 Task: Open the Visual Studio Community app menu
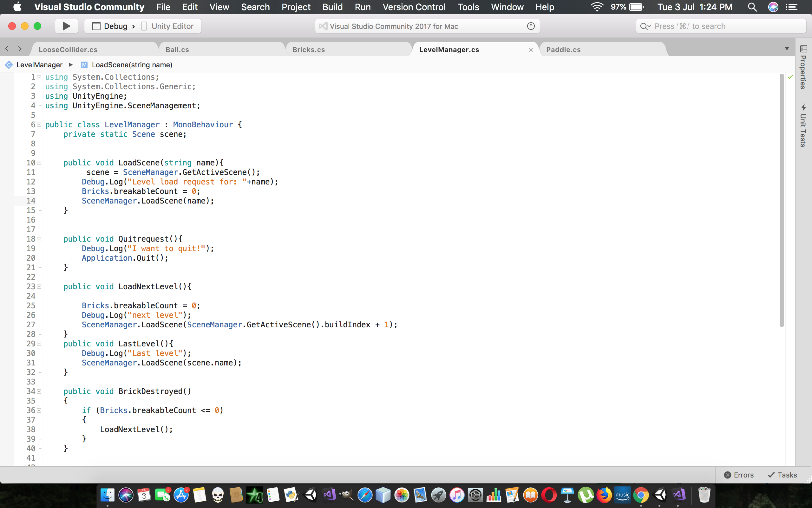click(x=89, y=7)
